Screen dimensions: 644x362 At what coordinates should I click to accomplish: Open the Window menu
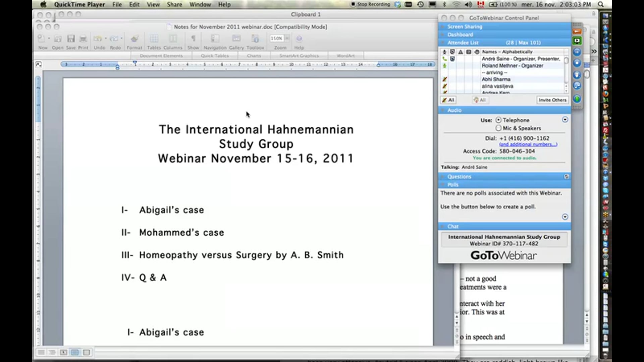[200, 4]
